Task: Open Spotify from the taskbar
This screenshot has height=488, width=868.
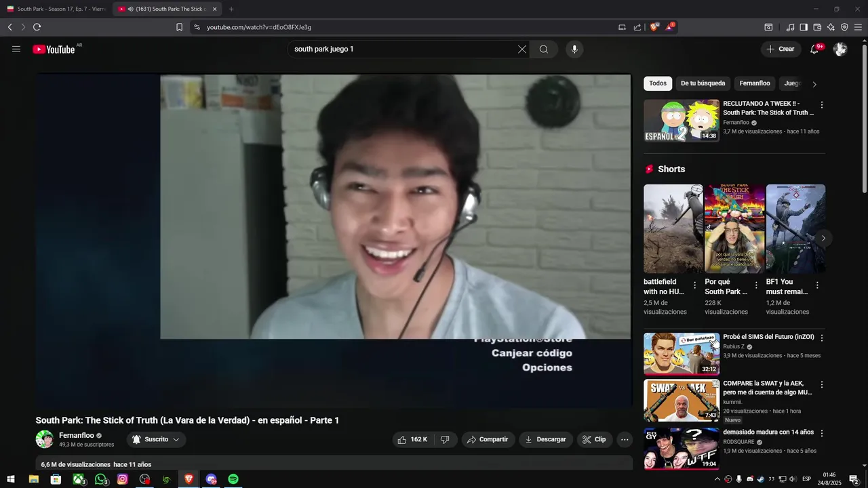Action: pyautogui.click(x=233, y=479)
